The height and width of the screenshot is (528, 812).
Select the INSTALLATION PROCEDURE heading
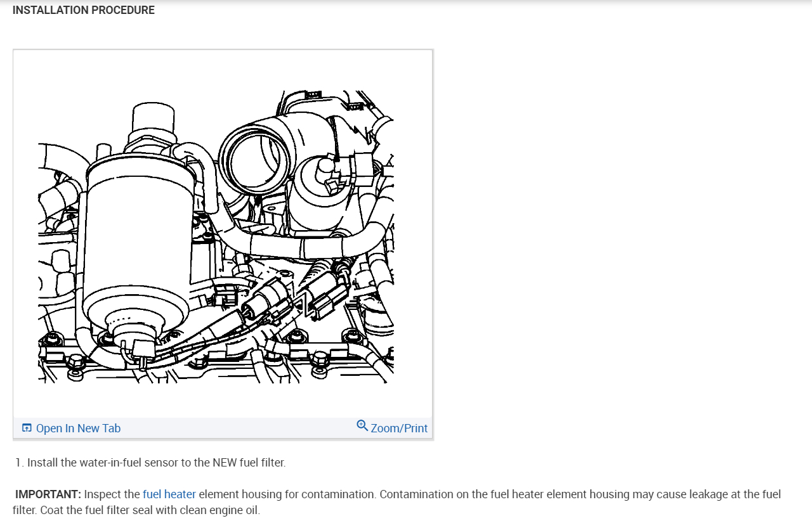coord(84,10)
